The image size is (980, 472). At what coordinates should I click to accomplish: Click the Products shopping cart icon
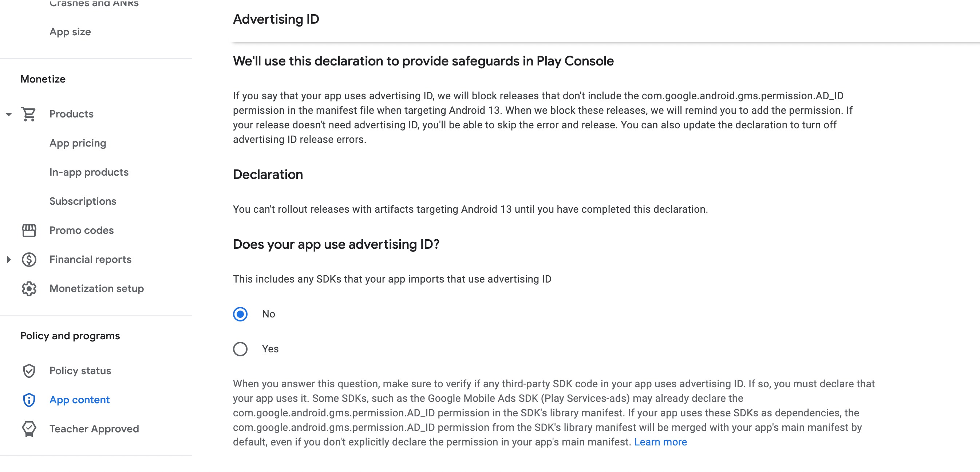pyautogui.click(x=29, y=114)
